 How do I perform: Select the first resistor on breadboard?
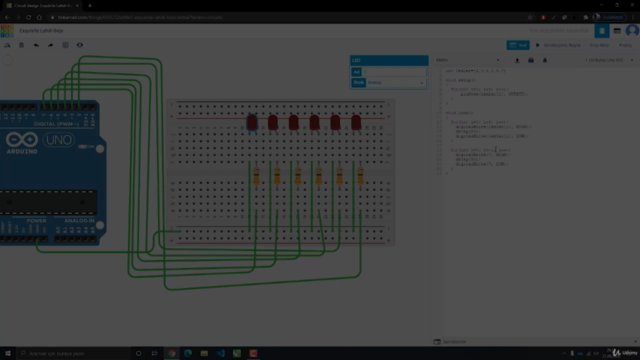point(256,176)
